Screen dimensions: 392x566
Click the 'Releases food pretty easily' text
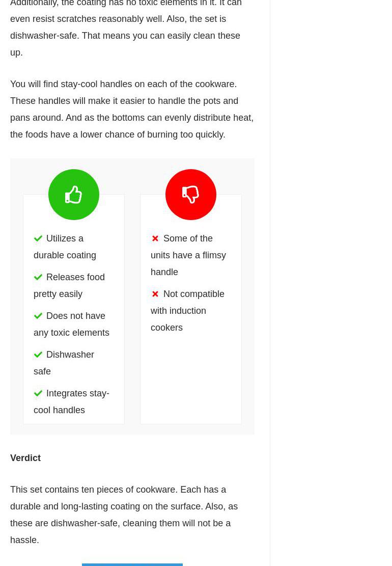(69, 286)
